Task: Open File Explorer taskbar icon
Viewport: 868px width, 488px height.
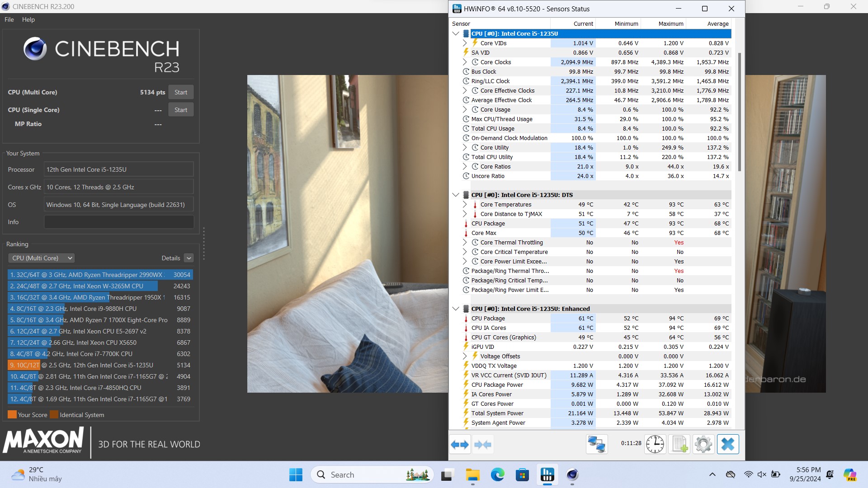Action: point(472,475)
